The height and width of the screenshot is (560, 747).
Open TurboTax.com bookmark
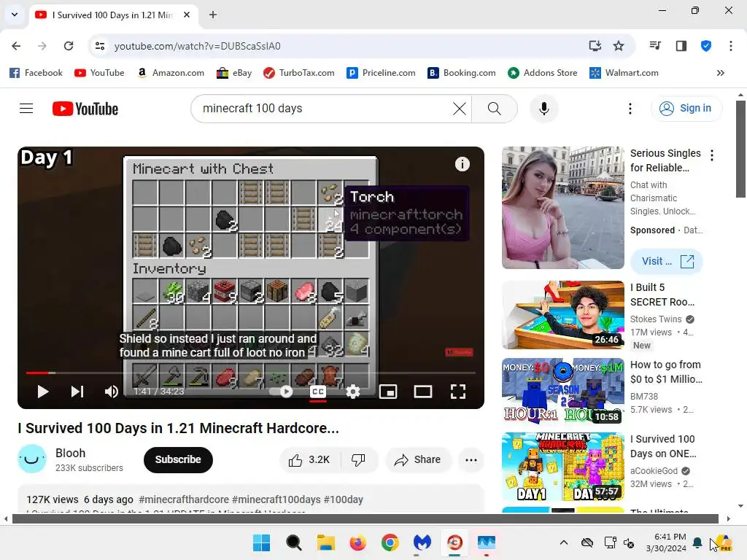(x=298, y=73)
